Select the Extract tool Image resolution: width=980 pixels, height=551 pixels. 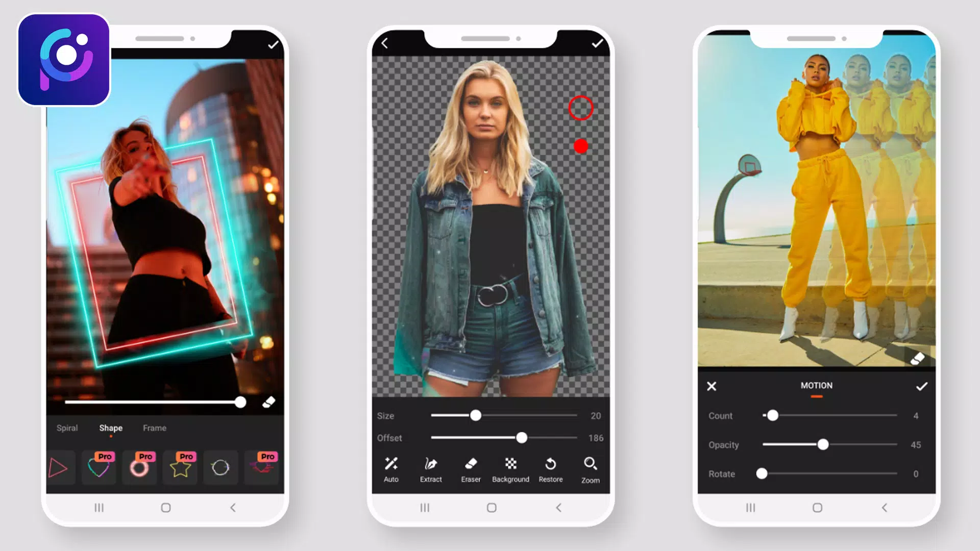point(431,469)
